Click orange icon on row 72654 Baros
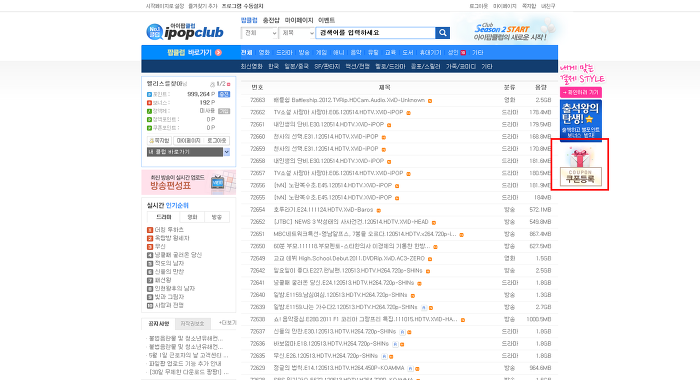The width and height of the screenshot is (700, 380). 379,210
